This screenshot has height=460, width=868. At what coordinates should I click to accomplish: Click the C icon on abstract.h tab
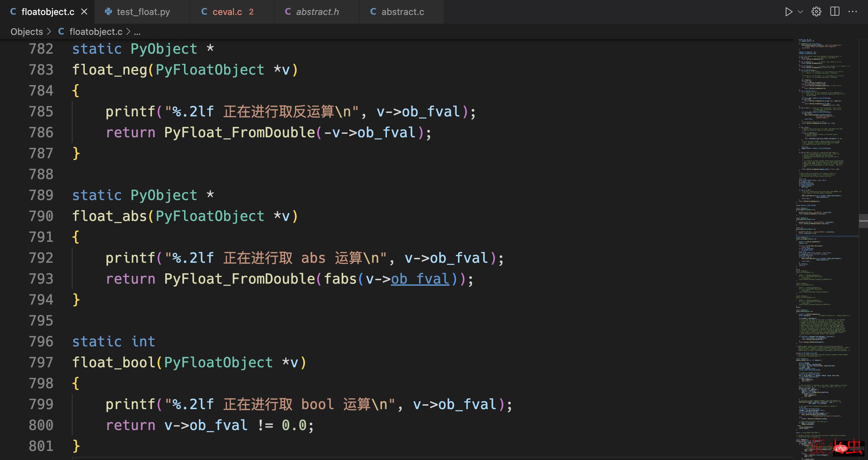tap(287, 11)
